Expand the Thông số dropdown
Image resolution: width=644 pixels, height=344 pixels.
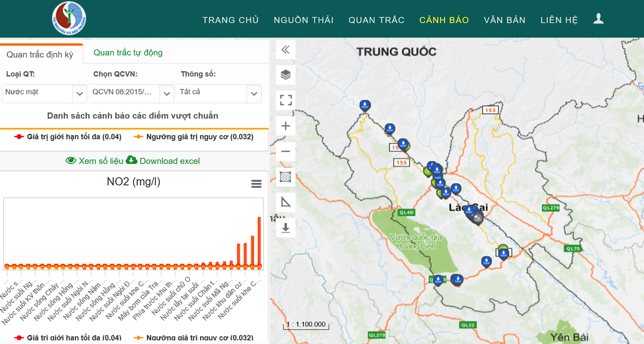254,93
